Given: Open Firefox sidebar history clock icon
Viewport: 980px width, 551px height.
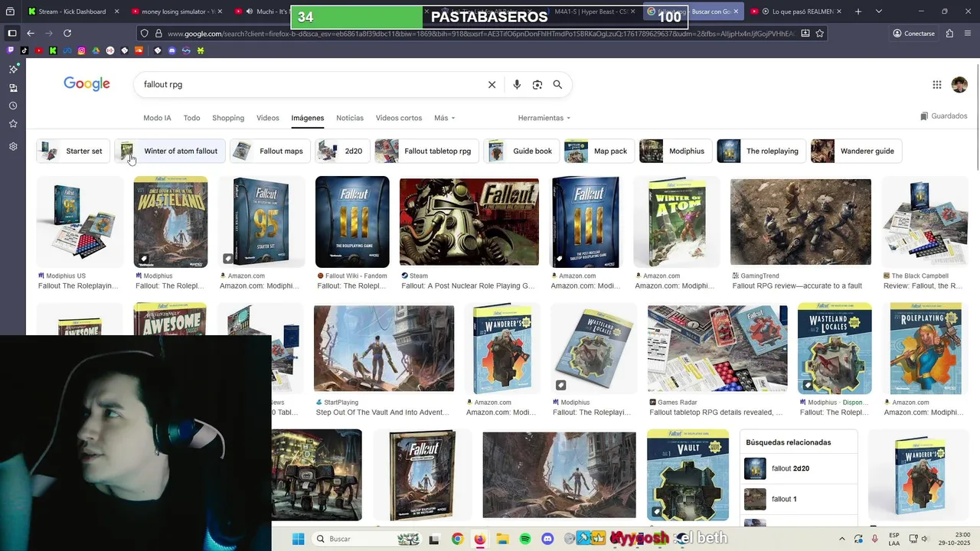Looking at the screenshot, I should point(13,106).
